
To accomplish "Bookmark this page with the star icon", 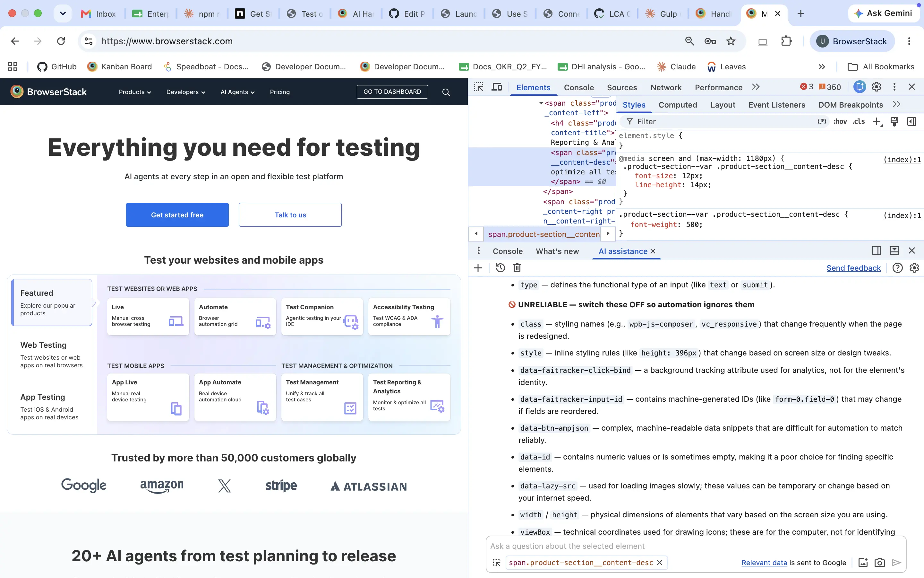I will [731, 41].
